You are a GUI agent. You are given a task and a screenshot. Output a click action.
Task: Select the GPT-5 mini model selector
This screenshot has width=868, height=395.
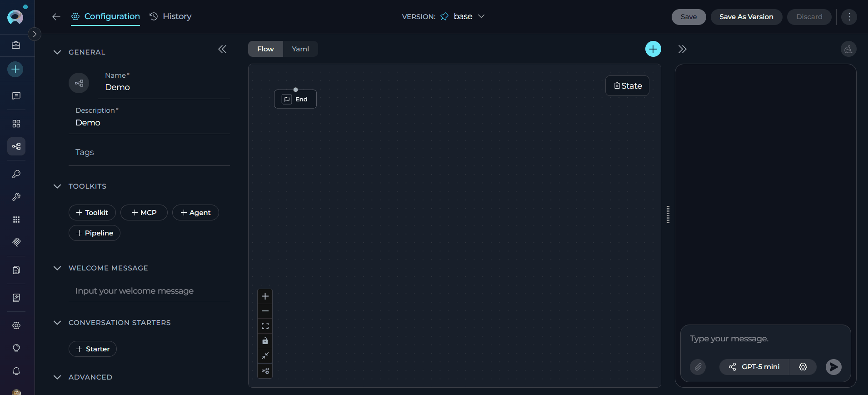click(754, 367)
